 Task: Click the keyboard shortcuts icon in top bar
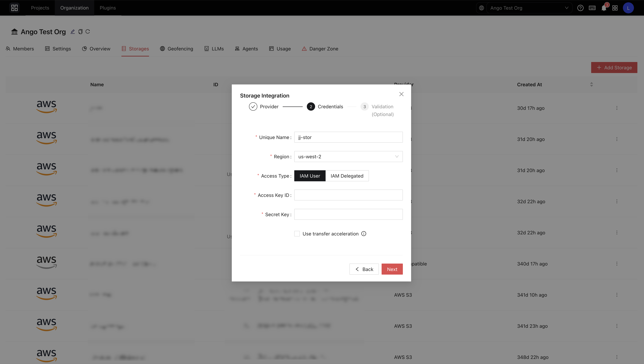592,8
